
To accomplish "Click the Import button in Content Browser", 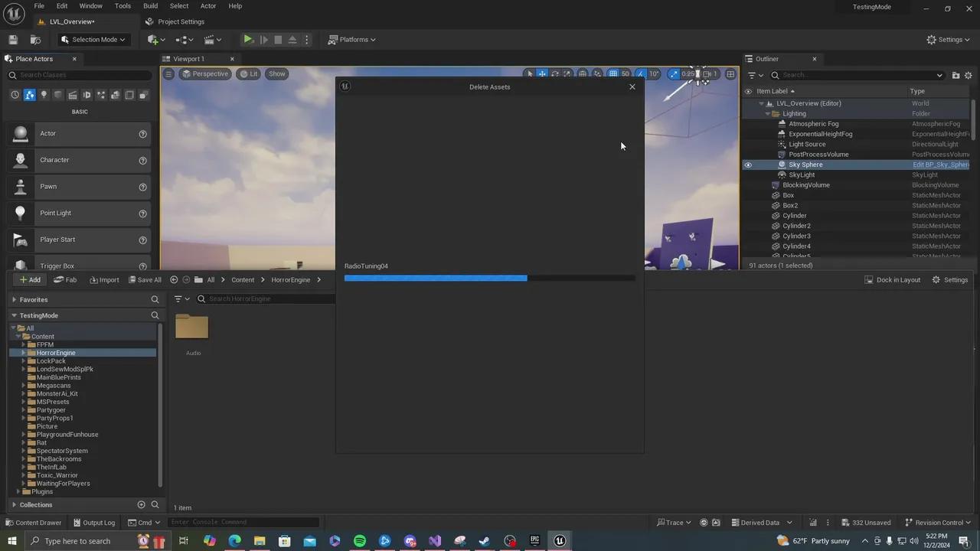I will [x=104, y=280].
